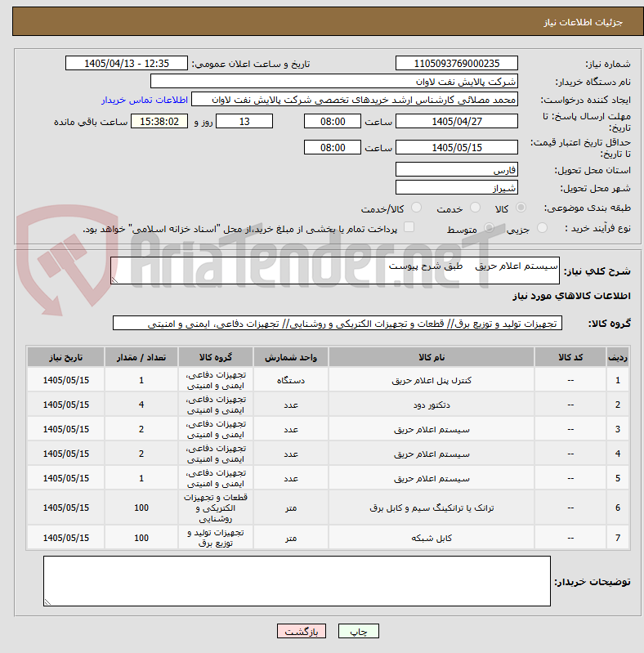This screenshot has width=644, height=653.
Task: Click the چاپ print button
Action: pos(359,632)
